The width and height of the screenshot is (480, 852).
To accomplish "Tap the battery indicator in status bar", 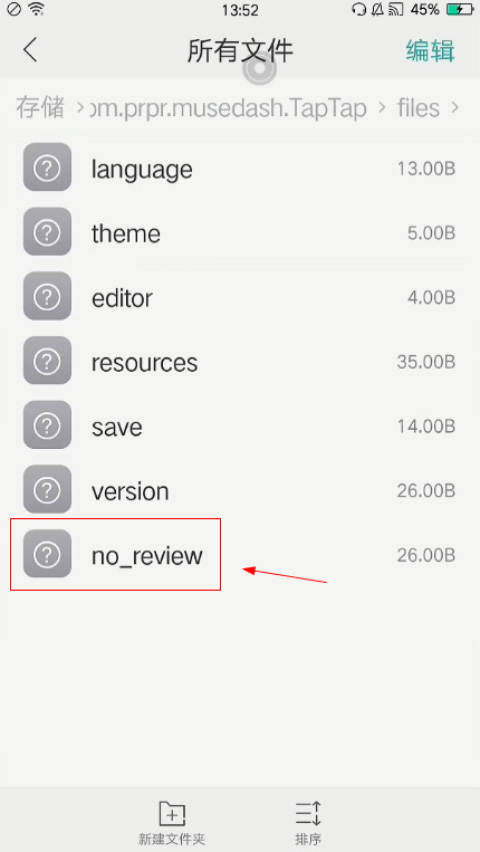I will [x=460, y=9].
